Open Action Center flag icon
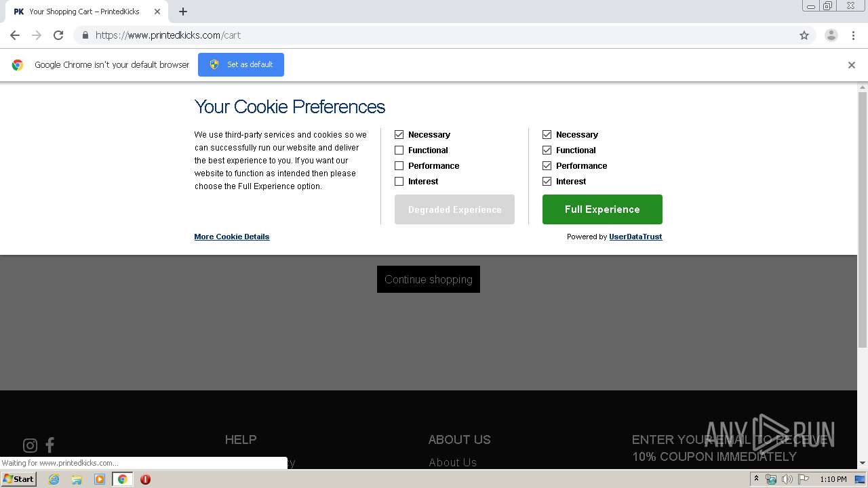The image size is (868, 488). [804, 479]
